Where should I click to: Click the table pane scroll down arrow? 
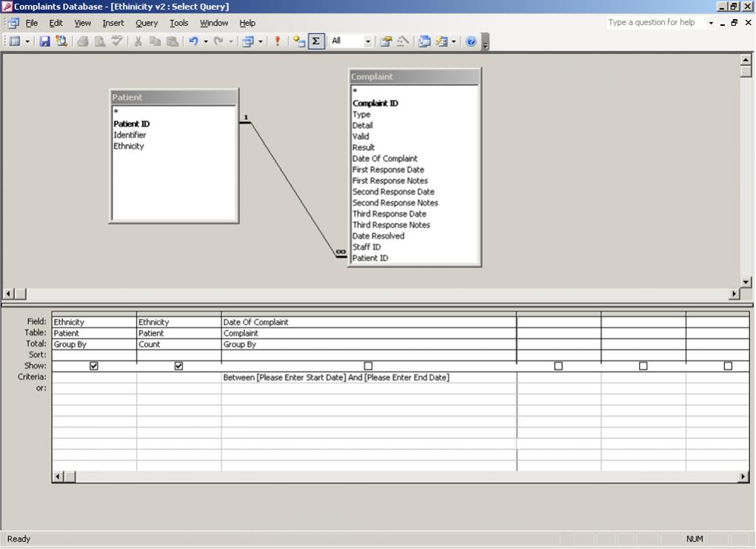pos(746,282)
